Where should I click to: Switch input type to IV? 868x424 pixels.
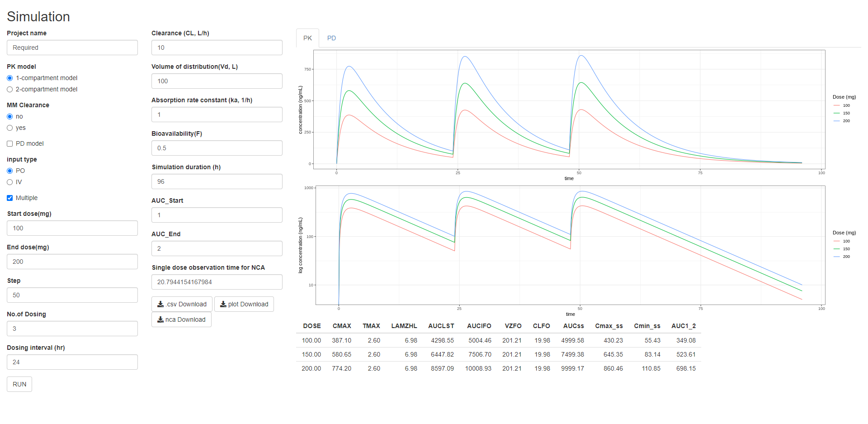(x=9, y=182)
